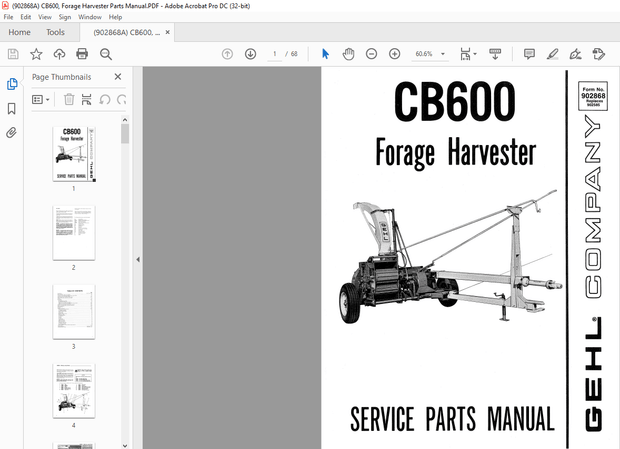Click thumbnails scrollbar down arrow
Viewport: 620px width, 449px height.
point(125,445)
